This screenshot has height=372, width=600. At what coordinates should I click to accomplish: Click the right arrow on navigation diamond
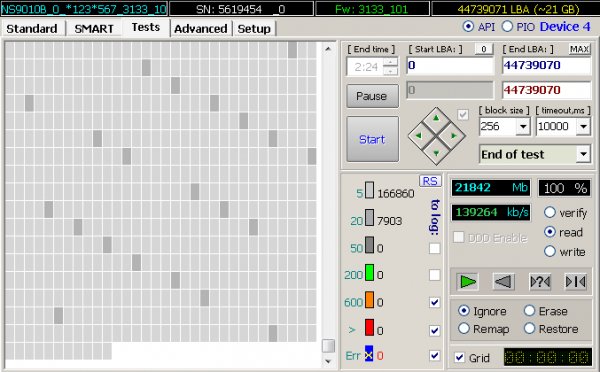454,135
